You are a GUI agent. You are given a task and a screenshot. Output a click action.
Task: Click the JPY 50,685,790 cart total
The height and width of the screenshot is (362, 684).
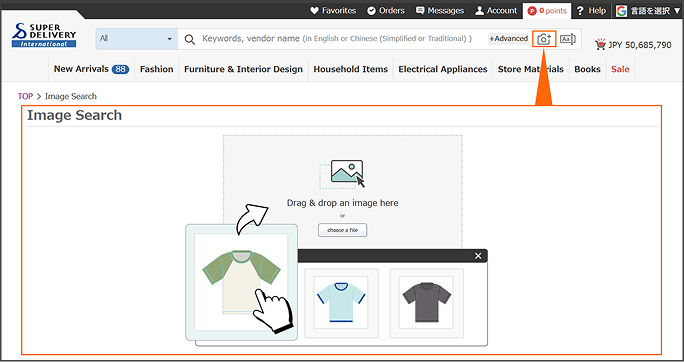640,44
